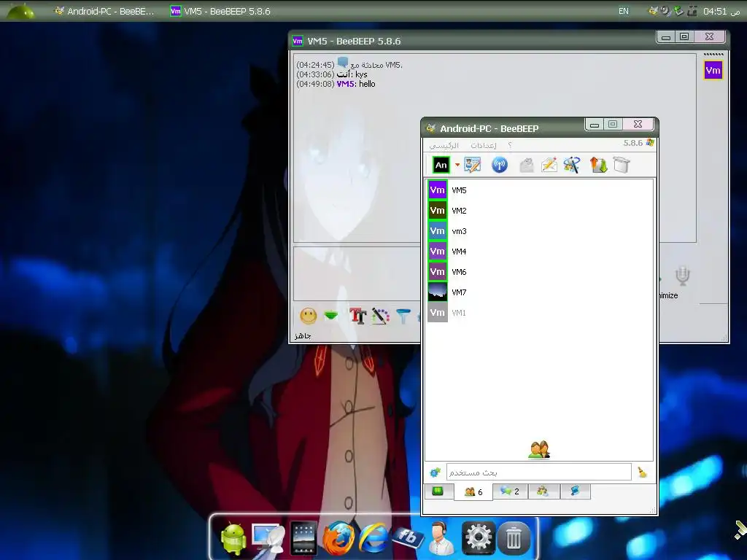Screen dimensions: 747x560
Task: Open the إعدادات settings menu
Action: coord(484,145)
